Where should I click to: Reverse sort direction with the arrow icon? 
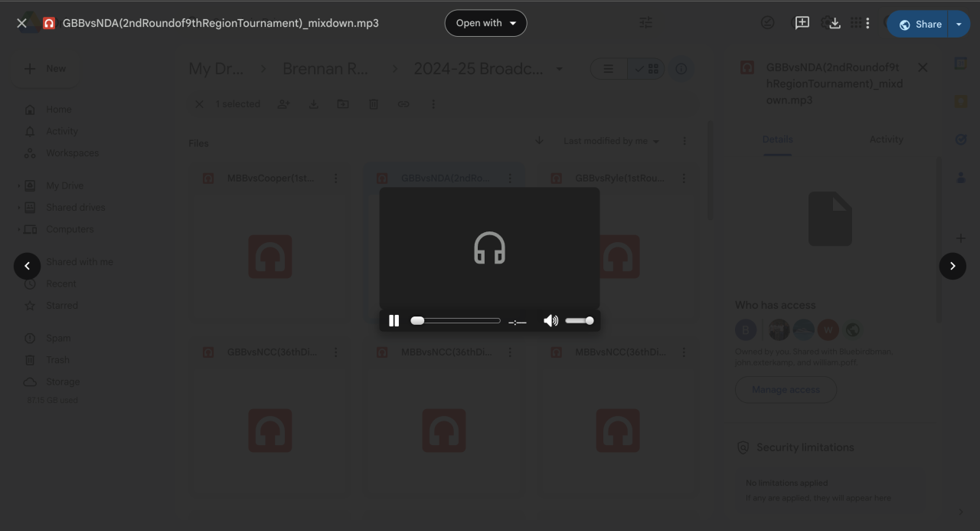coord(539,140)
